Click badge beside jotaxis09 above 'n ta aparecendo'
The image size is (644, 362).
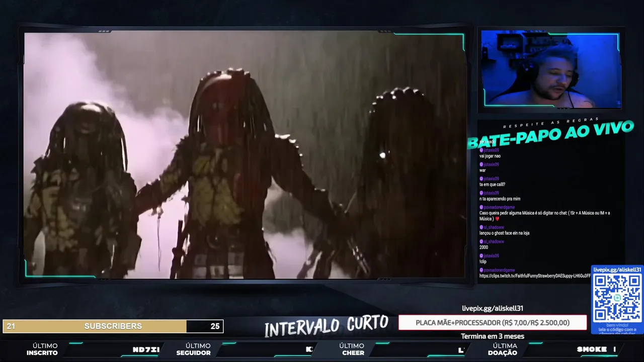tap(481, 193)
